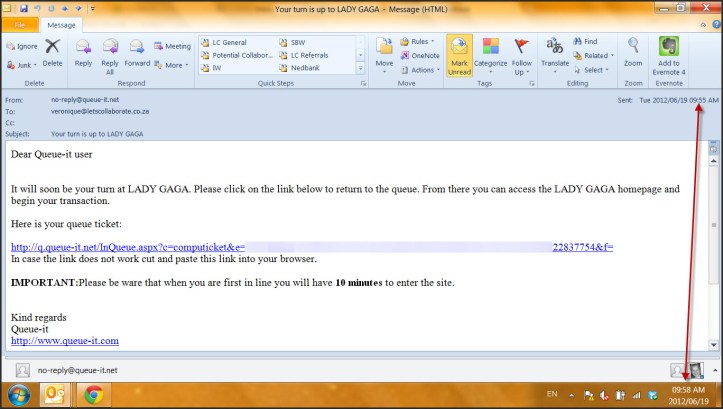Open the Zoom tool
The width and height of the screenshot is (723, 409).
[x=633, y=51]
